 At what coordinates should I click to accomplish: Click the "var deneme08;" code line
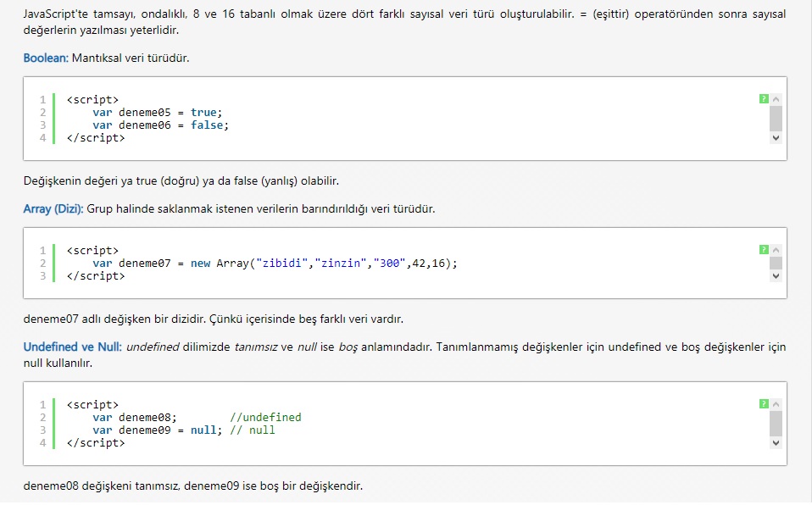click(x=135, y=418)
